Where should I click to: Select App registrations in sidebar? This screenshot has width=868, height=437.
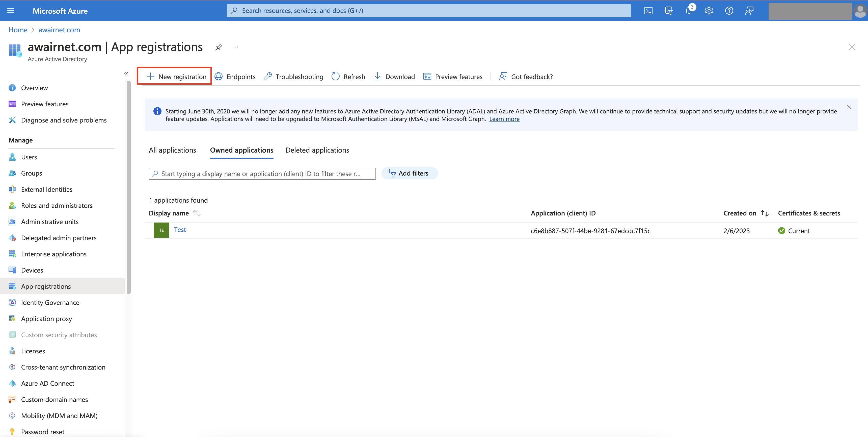[x=62, y=286]
